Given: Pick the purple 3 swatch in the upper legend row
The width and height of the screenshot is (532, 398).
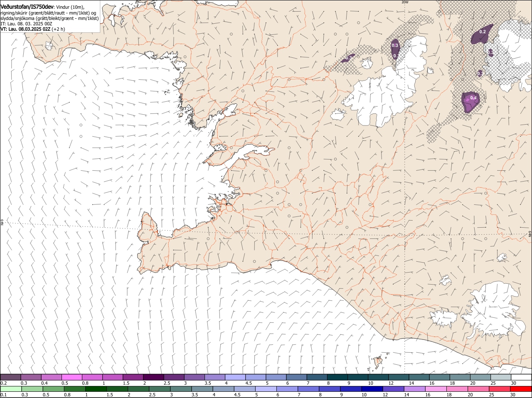Looking at the screenshot, I should tap(194, 377).
